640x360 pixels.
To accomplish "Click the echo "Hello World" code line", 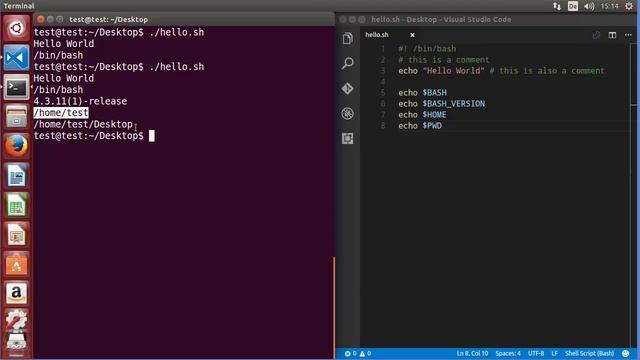I will [501, 71].
